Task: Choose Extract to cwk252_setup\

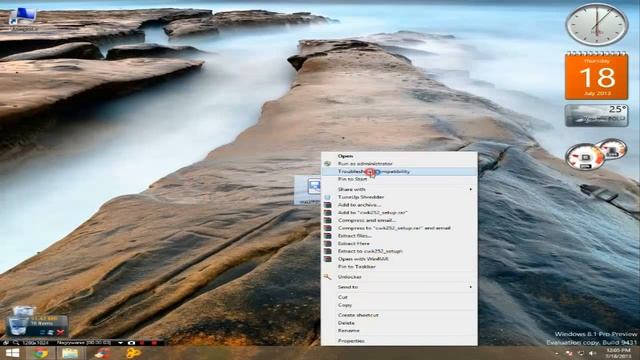Action: (399, 251)
